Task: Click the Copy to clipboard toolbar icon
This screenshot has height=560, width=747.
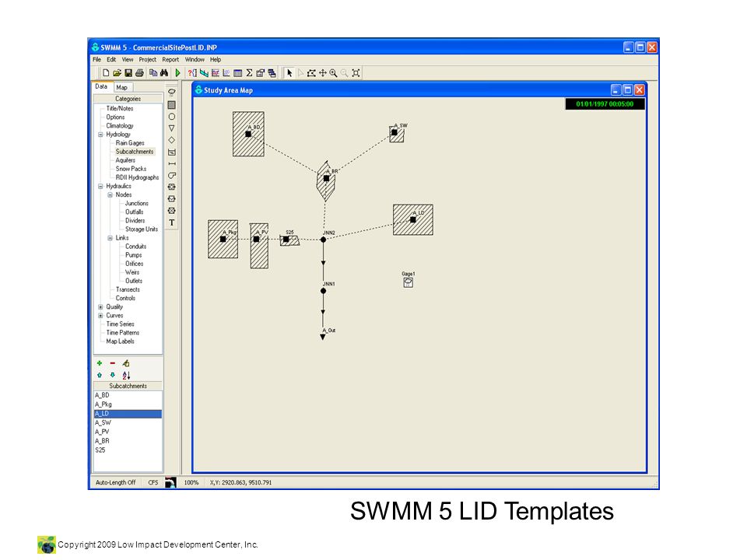Action: pyautogui.click(x=153, y=73)
